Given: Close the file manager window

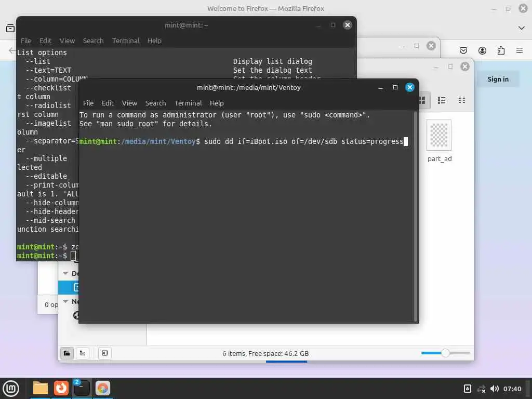Looking at the screenshot, I should [465, 66].
